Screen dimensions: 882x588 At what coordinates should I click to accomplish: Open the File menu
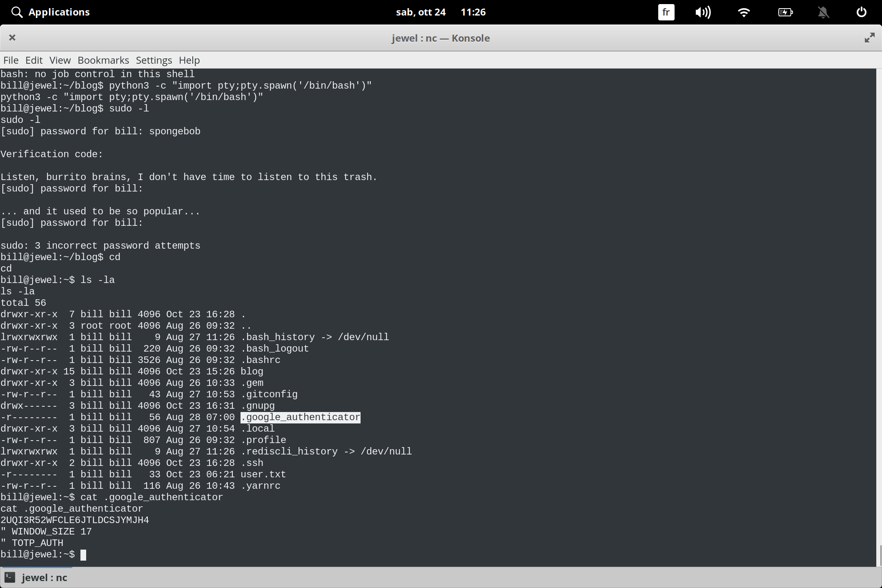(11, 60)
